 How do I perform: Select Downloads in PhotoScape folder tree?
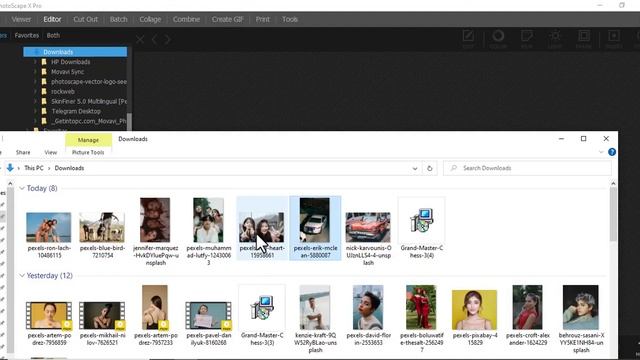(x=75, y=52)
